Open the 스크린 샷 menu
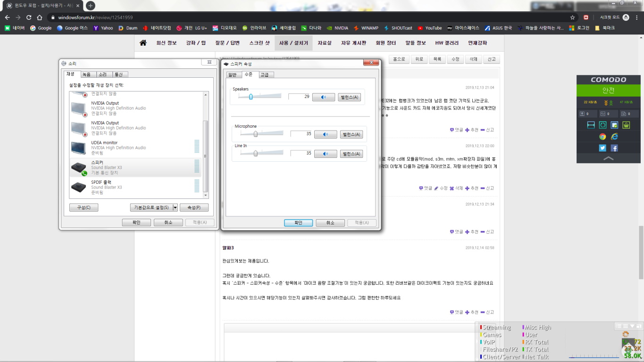This screenshot has width=644, height=362. (x=259, y=43)
